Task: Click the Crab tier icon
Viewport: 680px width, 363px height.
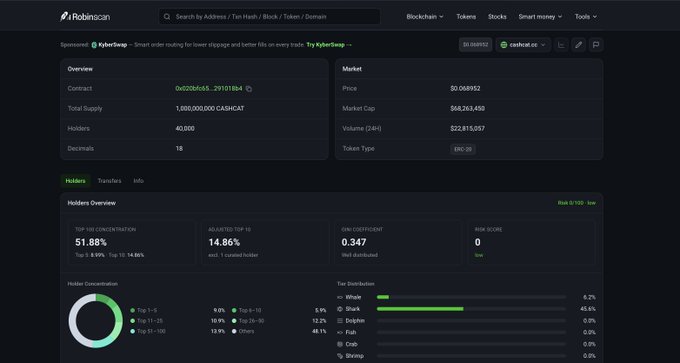Action: [x=340, y=344]
